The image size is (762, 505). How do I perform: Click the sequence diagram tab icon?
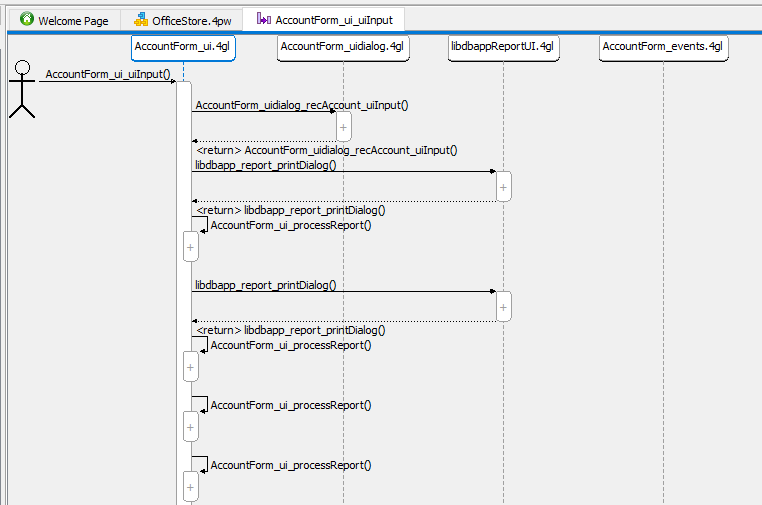coord(263,19)
